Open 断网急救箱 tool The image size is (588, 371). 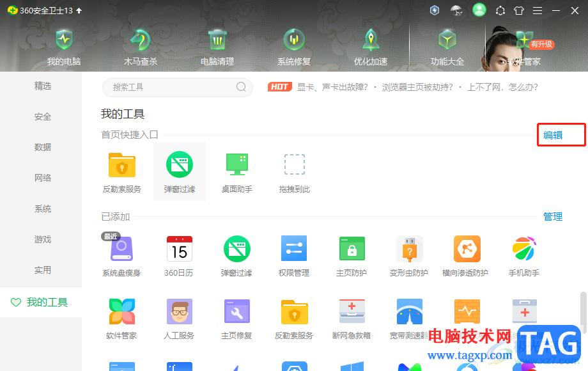click(x=352, y=319)
